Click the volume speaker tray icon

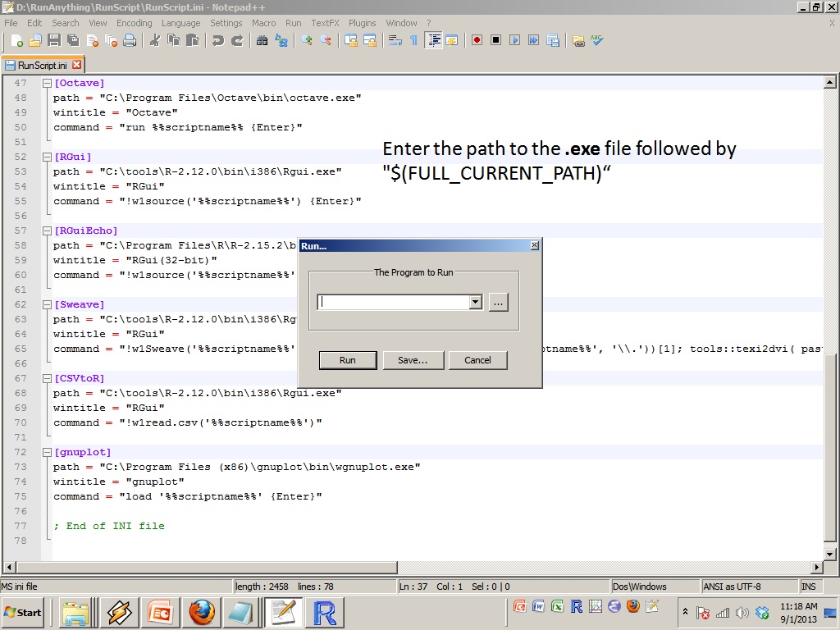point(742,612)
